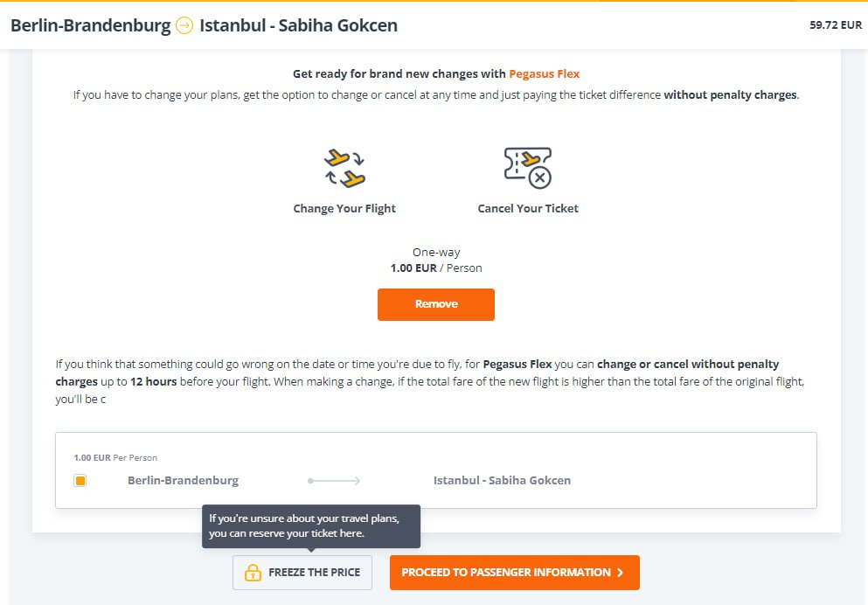The width and height of the screenshot is (868, 605).
Task: Click Berlin-Brandenburg label in the flight row
Action: point(183,481)
